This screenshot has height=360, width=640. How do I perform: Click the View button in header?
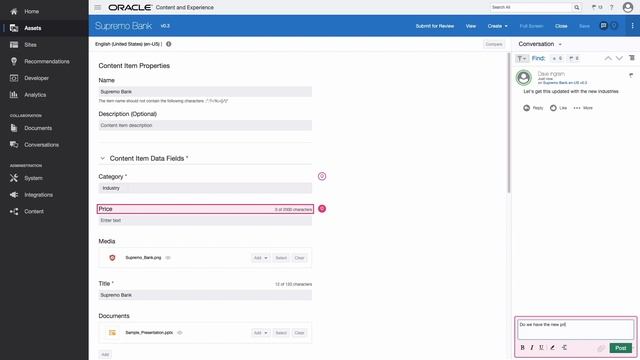point(471,26)
